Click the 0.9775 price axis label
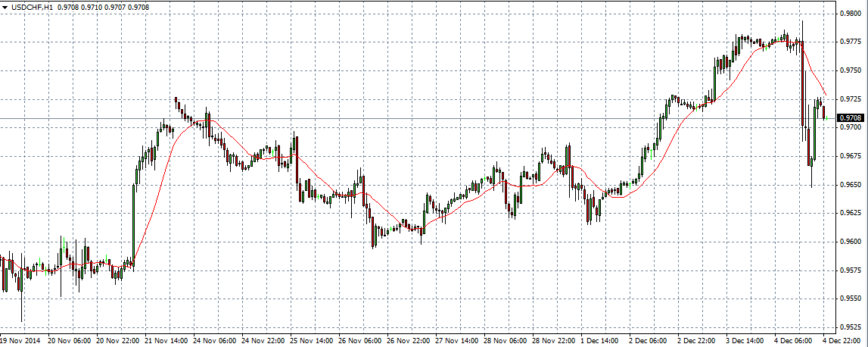Screen dimensions: 868x347 [850, 42]
